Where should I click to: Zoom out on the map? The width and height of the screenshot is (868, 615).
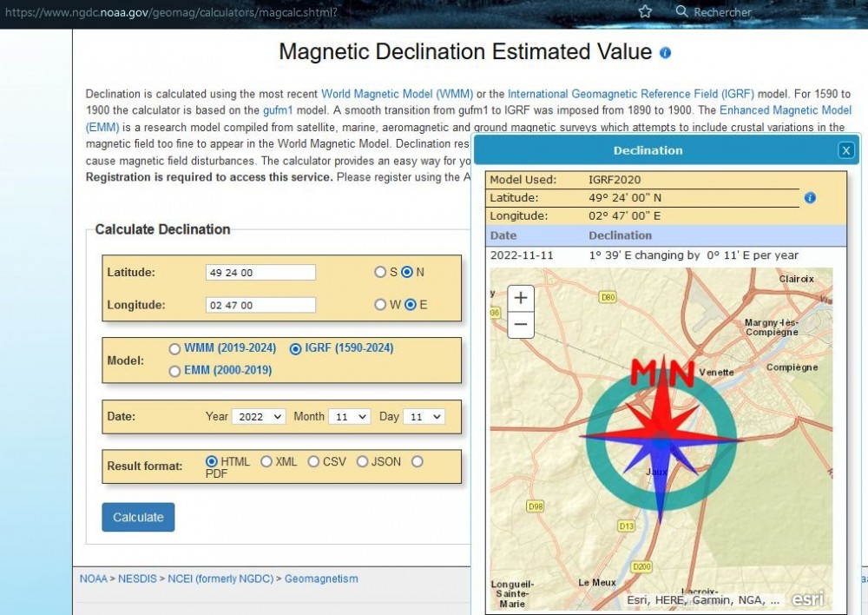click(520, 324)
